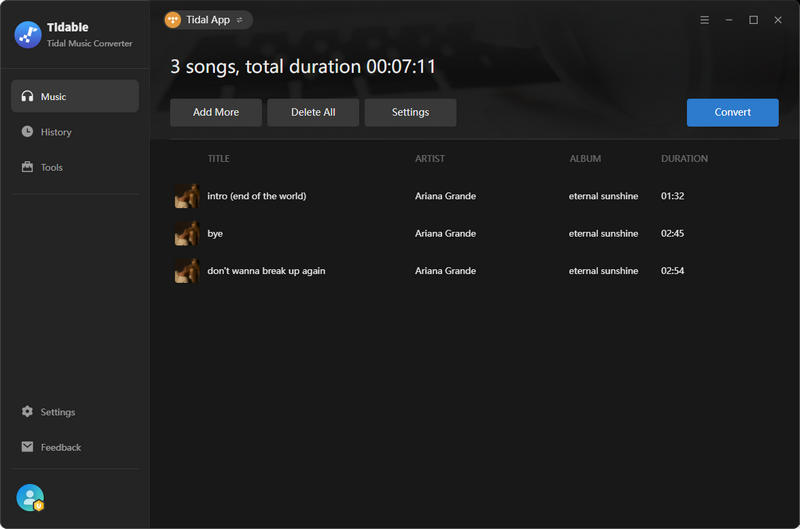This screenshot has width=800, height=529.
Task: Click the 02:45 duration value
Action: (x=672, y=233)
